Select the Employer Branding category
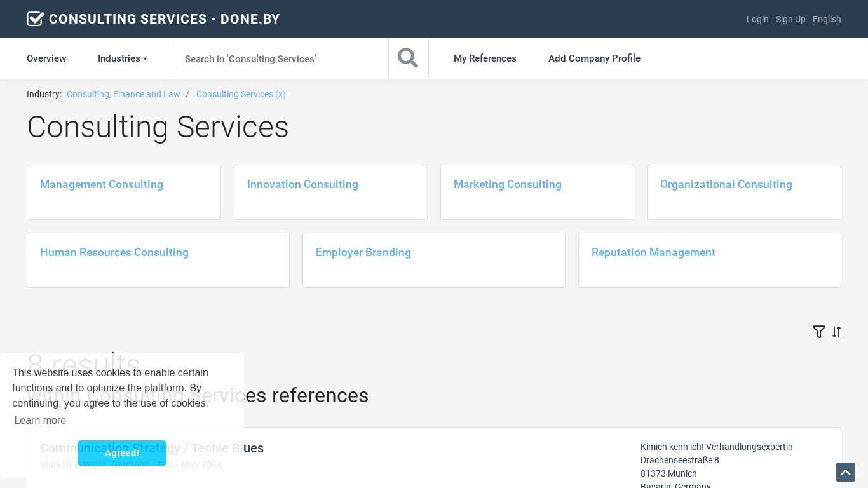Viewport: 868px width, 488px height. coord(363,252)
